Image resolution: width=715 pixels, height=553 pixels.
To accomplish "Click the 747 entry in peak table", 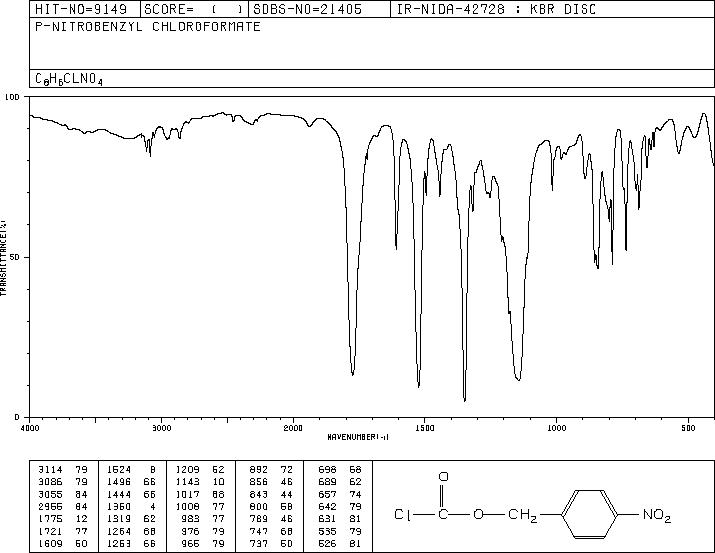I will 259,531.
